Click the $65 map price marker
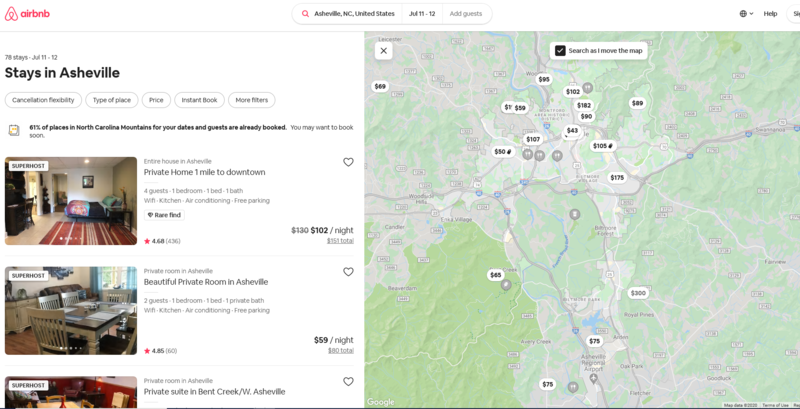The height and width of the screenshot is (409, 800). [495, 275]
